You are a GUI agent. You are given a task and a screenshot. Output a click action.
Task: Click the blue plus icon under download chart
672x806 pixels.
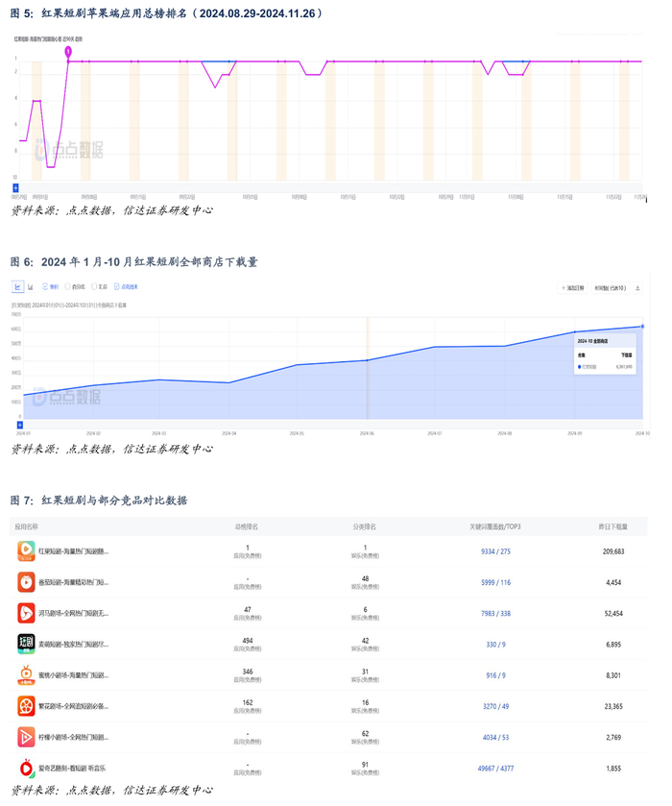(19, 425)
